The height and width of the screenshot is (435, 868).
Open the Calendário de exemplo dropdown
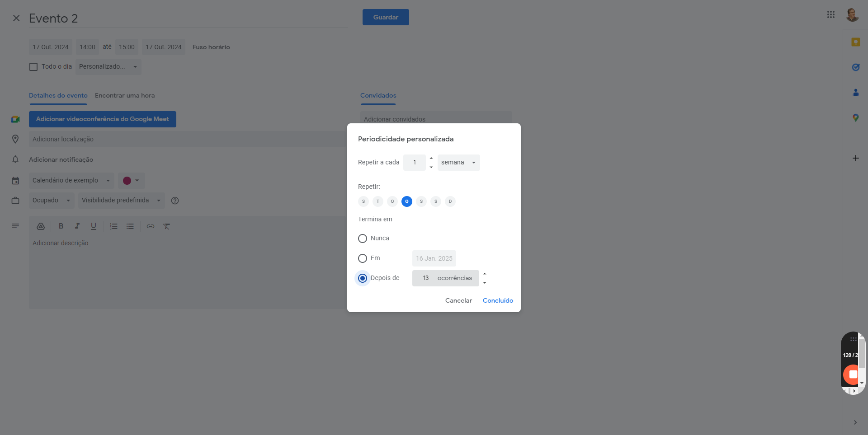click(71, 181)
